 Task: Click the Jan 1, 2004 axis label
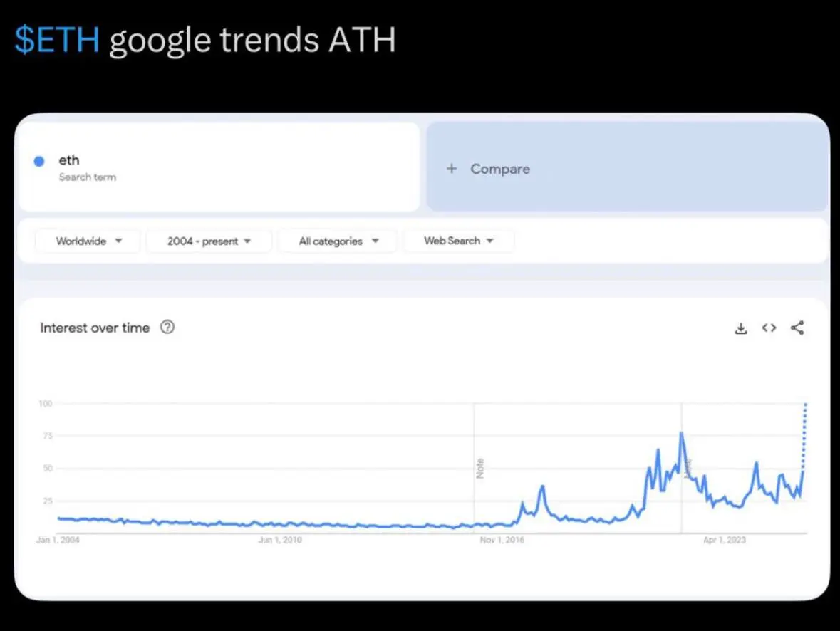click(58, 540)
